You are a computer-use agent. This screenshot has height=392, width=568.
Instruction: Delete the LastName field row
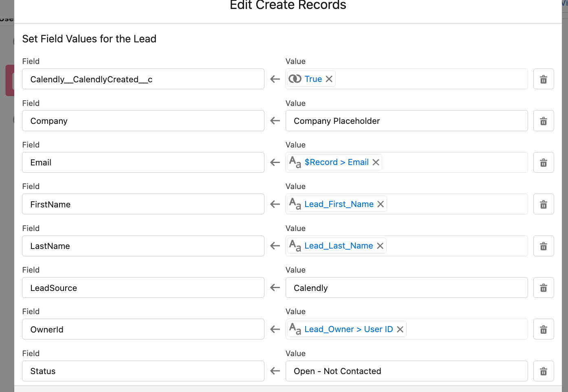coord(543,246)
